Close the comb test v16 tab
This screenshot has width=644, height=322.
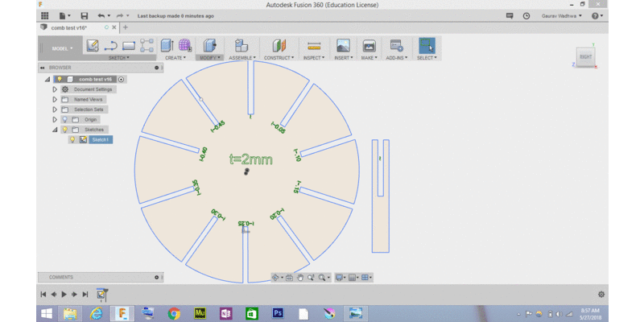[114, 27]
